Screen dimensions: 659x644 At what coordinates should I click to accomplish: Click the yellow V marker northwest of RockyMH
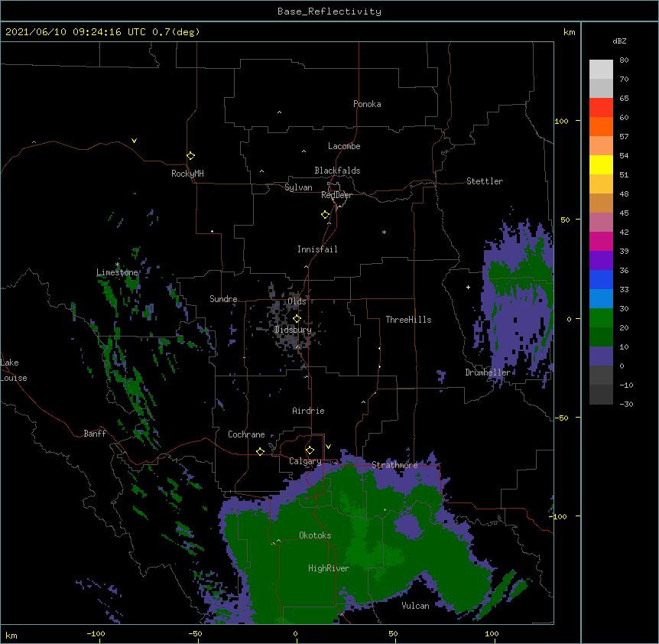[134, 141]
